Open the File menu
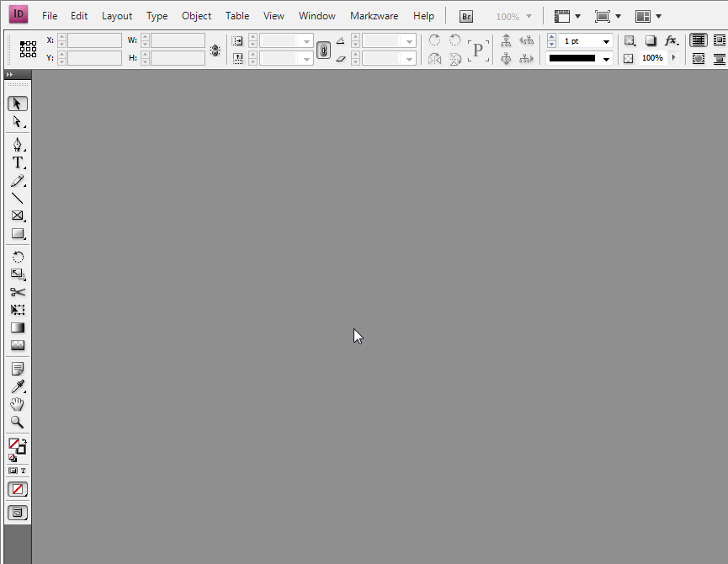This screenshot has height=564, width=728. [50, 16]
